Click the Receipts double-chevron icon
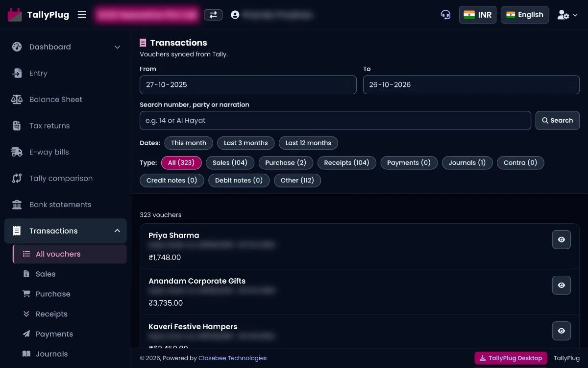Screen dimensions: 588x368 pyautogui.click(x=26, y=314)
